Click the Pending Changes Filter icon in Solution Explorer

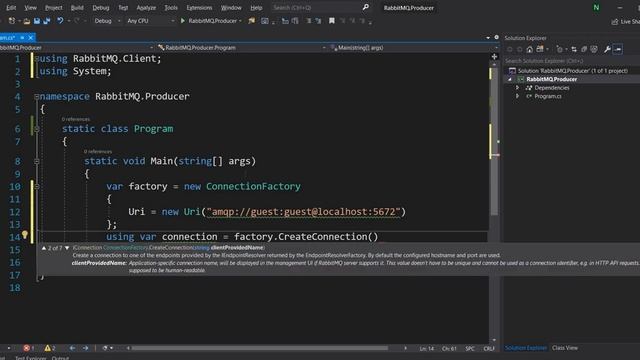(559, 49)
